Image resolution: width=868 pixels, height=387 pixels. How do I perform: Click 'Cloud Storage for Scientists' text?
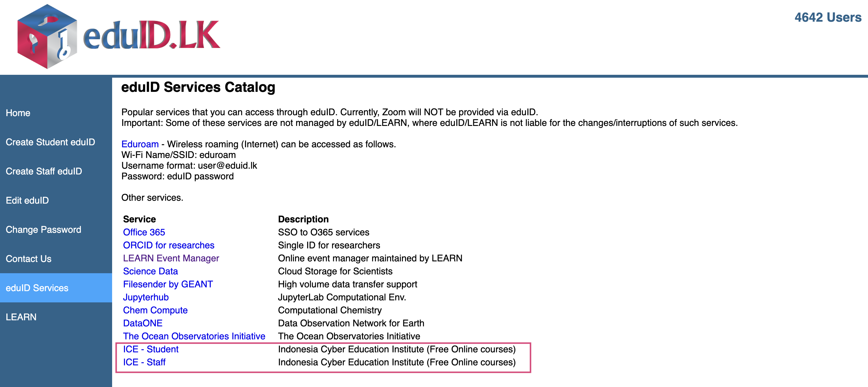335,271
